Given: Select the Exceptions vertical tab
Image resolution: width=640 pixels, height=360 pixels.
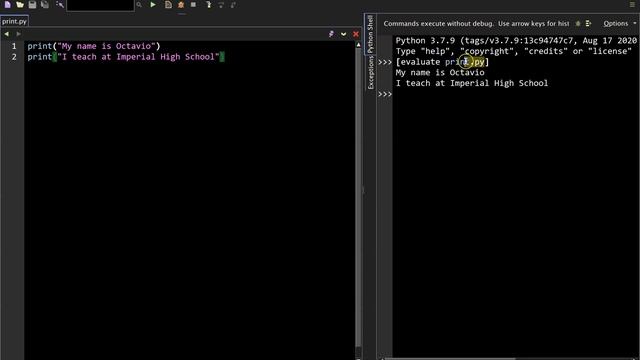Looking at the screenshot, I should point(370,72).
